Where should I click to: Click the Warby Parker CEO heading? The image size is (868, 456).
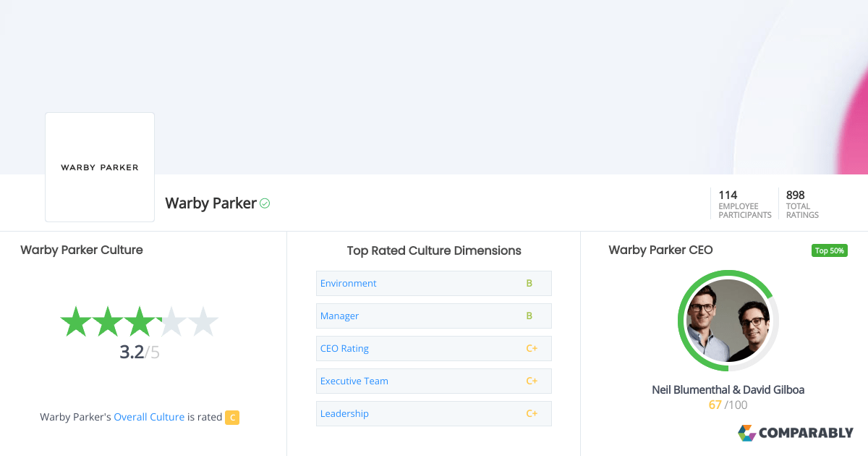pos(660,250)
